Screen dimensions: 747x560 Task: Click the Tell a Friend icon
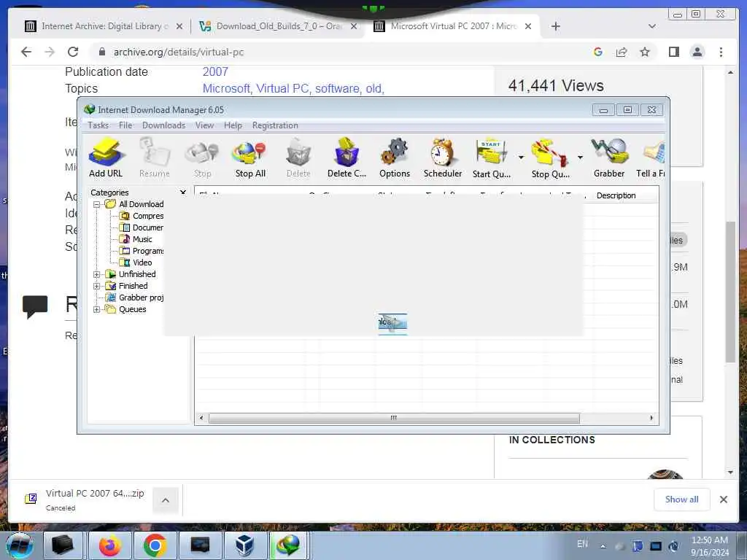[651, 157]
